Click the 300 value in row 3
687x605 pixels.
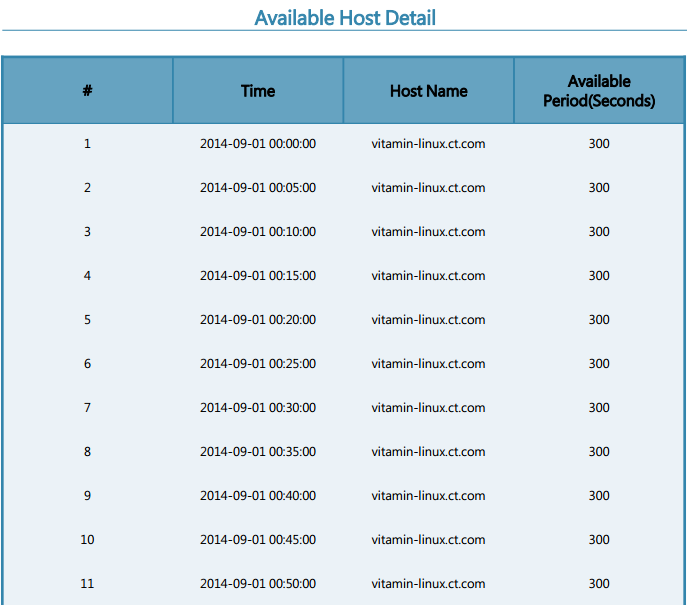(x=599, y=231)
